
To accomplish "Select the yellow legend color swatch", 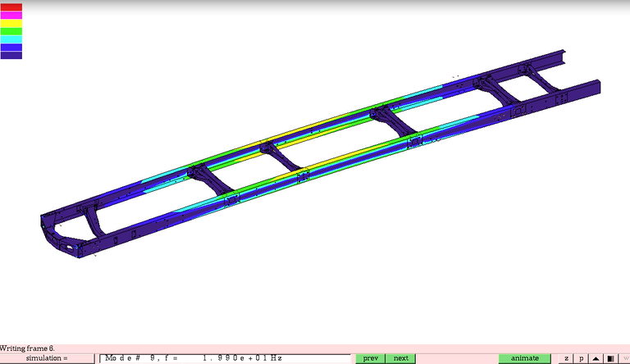I will tap(11, 23).
